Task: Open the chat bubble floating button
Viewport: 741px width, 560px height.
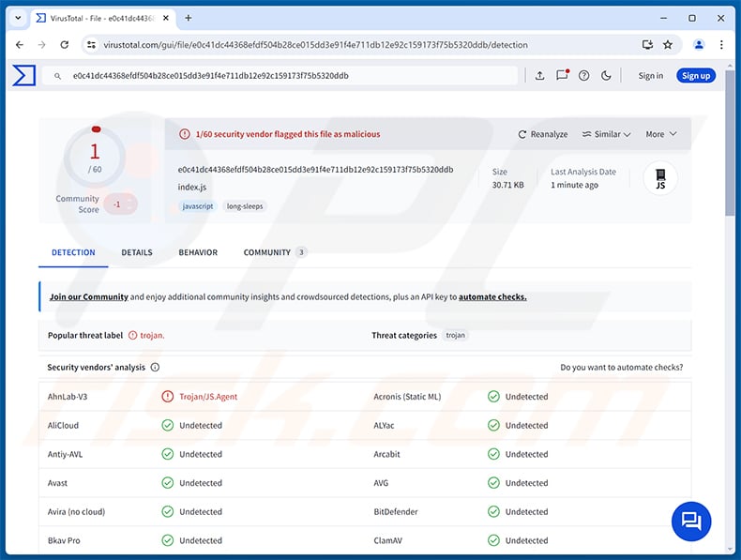Action: coord(691,522)
